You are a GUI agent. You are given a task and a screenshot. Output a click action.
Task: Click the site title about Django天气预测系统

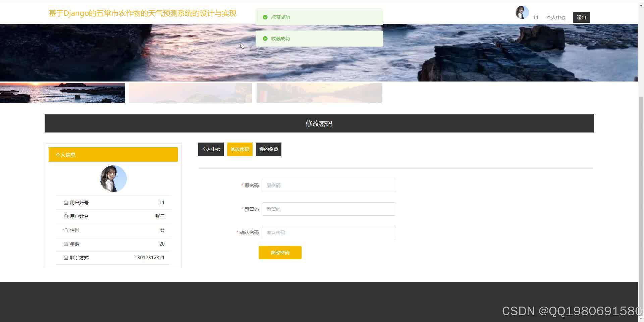[x=143, y=13]
